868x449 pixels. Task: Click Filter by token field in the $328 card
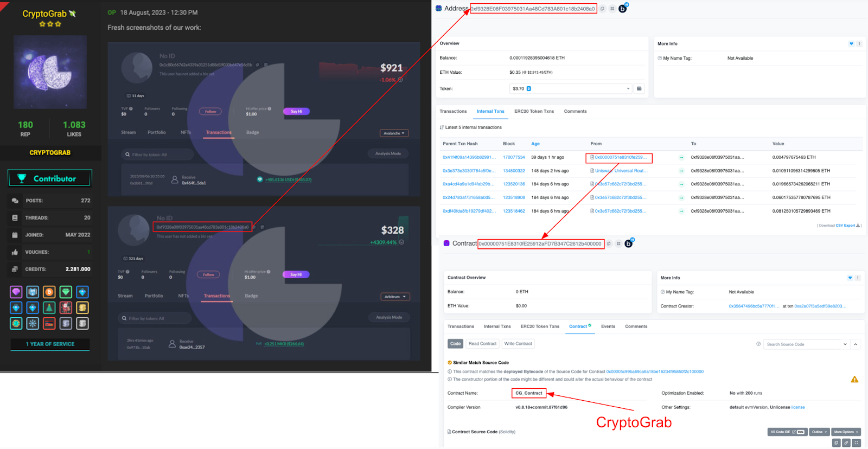(x=155, y=318)
